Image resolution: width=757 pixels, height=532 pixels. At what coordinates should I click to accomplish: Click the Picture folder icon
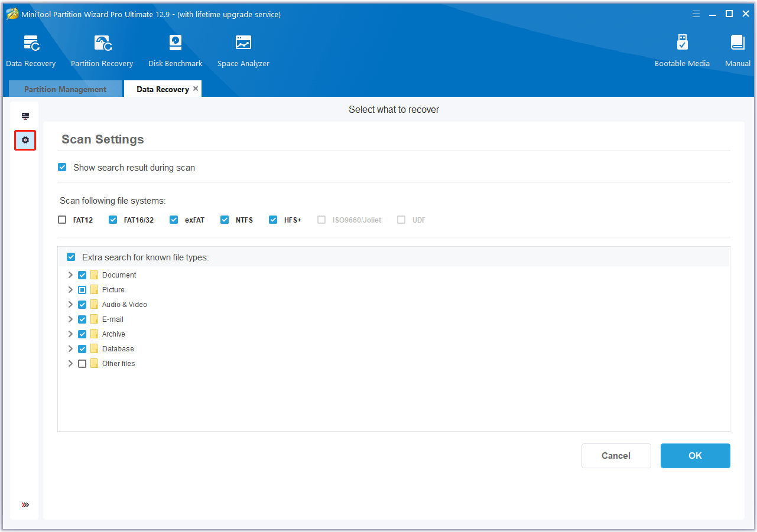[x=95, y=290]
